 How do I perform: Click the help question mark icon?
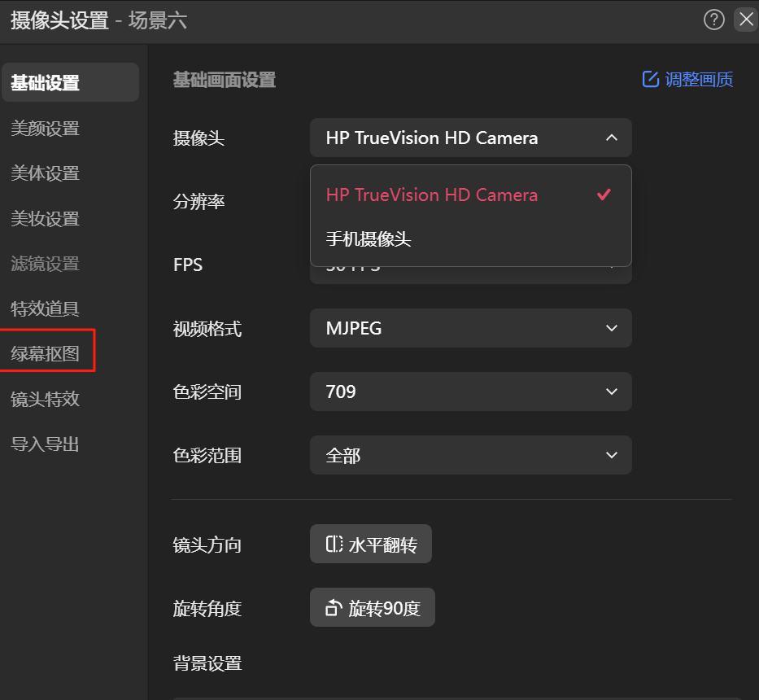[x=714, y=20]
